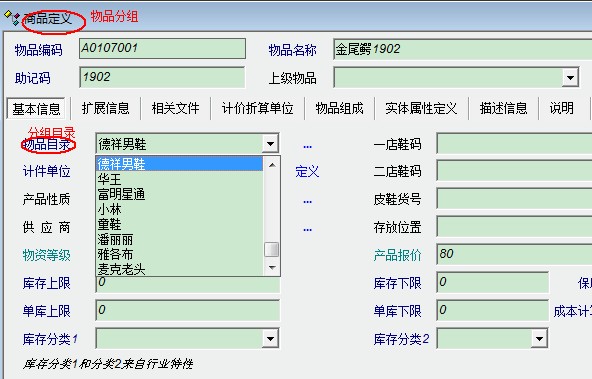
Task: Click the 物品编码 input field
Action: 162,48
